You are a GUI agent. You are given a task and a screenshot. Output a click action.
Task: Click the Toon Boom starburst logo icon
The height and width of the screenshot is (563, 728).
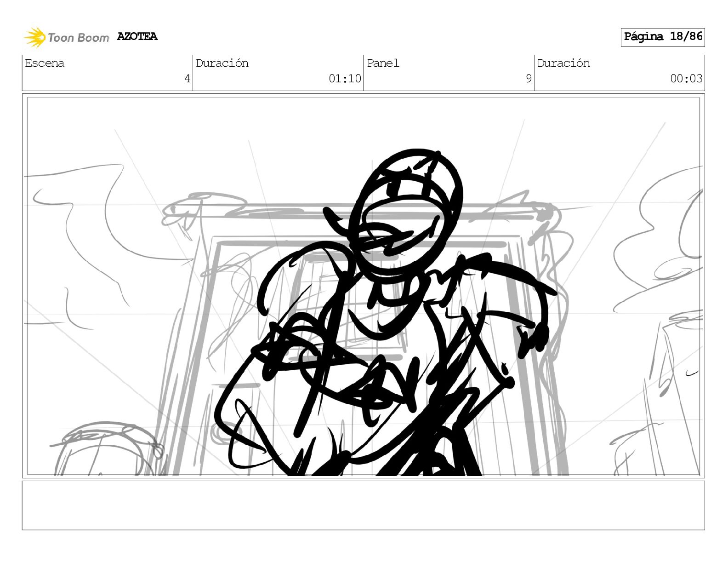pos(34,37)
